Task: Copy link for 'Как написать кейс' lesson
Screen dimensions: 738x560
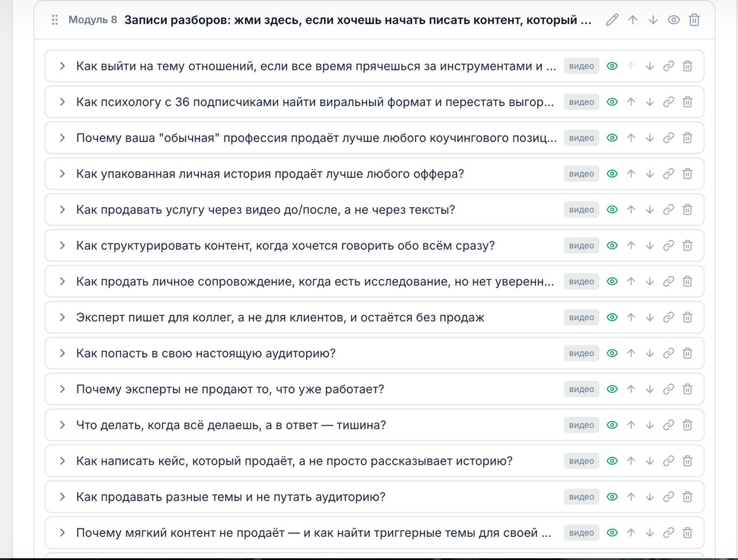Action: point(668,461)
